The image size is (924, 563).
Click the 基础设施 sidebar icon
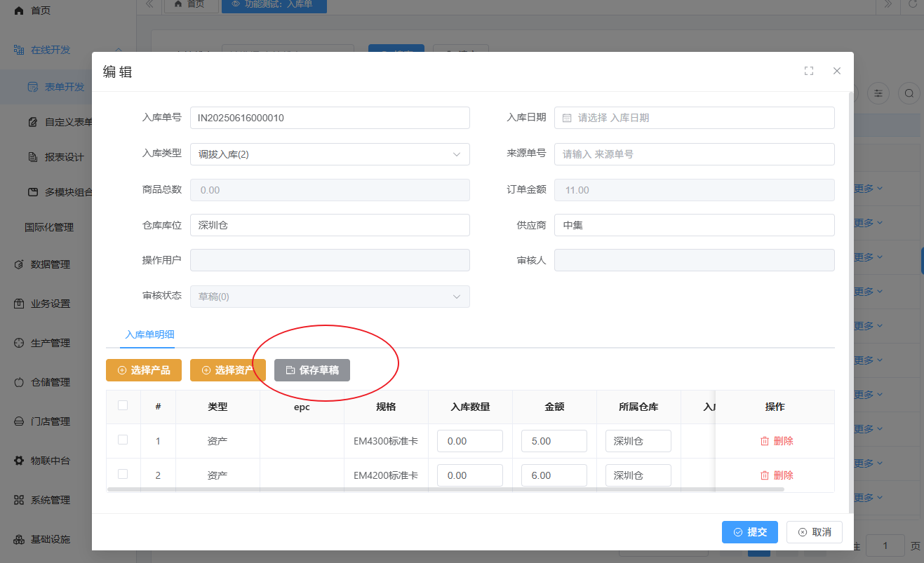pos(19,539)
